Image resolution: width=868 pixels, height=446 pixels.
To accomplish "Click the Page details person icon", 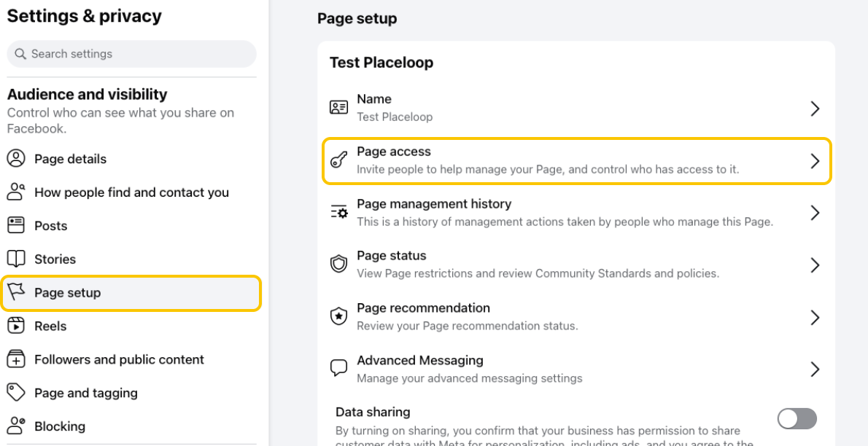I will [x=16, y=159].
